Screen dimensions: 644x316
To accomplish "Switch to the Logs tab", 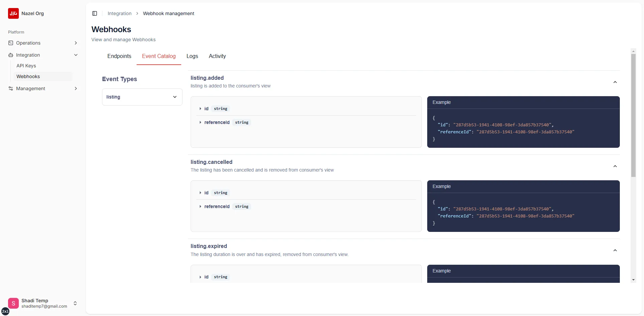I will click(192, 56).
